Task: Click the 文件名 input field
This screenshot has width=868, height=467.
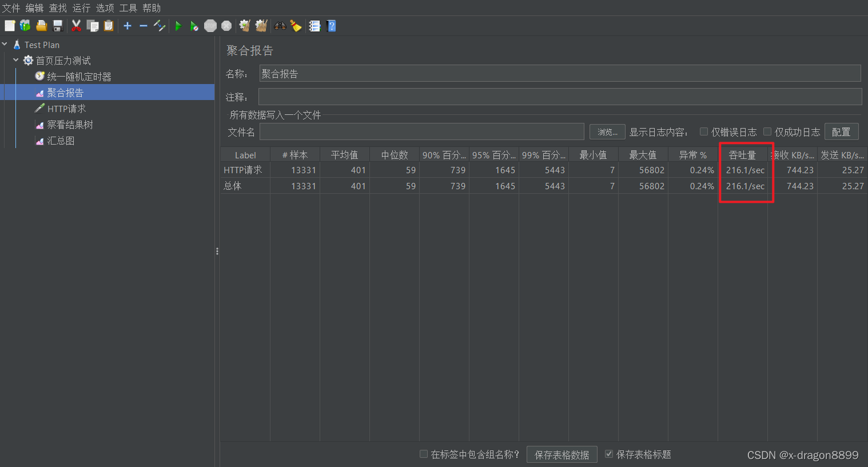Action: coord(421,131)
